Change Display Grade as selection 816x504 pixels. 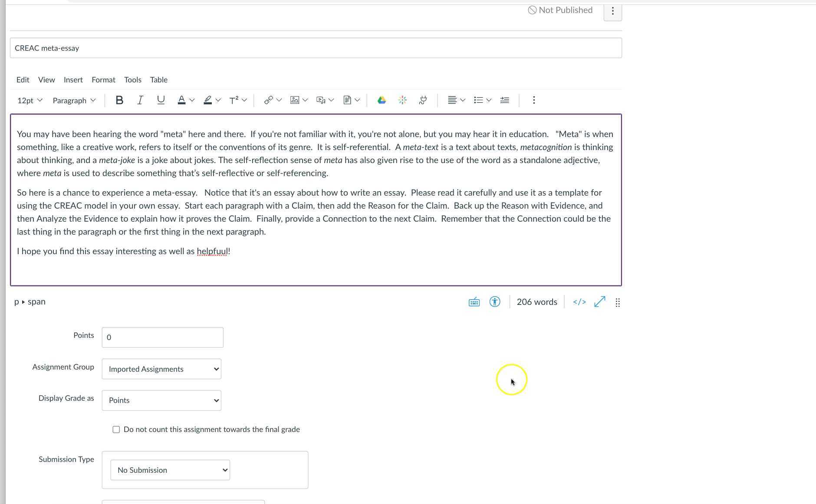pyautogui.click(x=161, y=400)
